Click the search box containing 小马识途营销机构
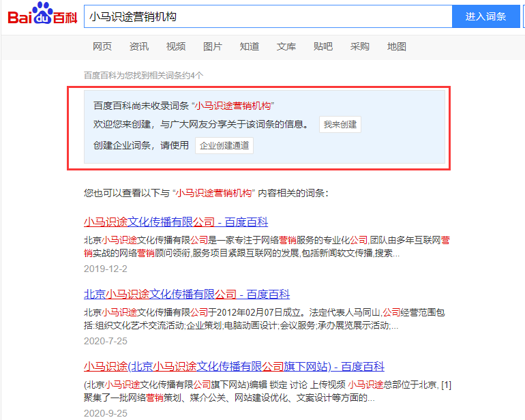 click(x=268, y=16)
